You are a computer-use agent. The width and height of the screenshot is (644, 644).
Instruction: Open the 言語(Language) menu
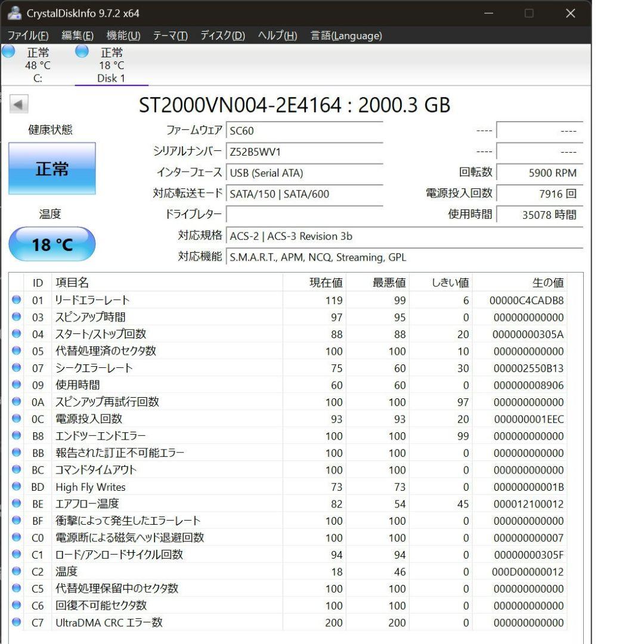(346, 36)
